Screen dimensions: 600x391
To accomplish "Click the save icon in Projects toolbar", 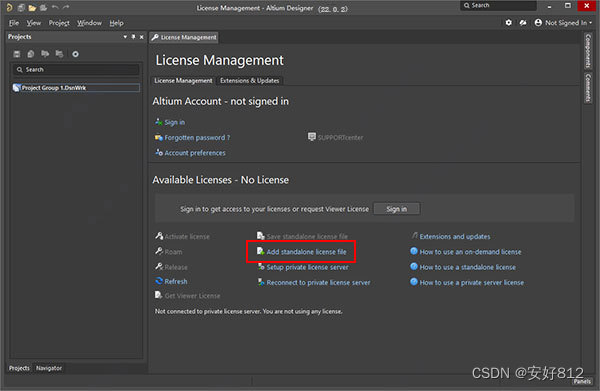I will click(17, 54).
